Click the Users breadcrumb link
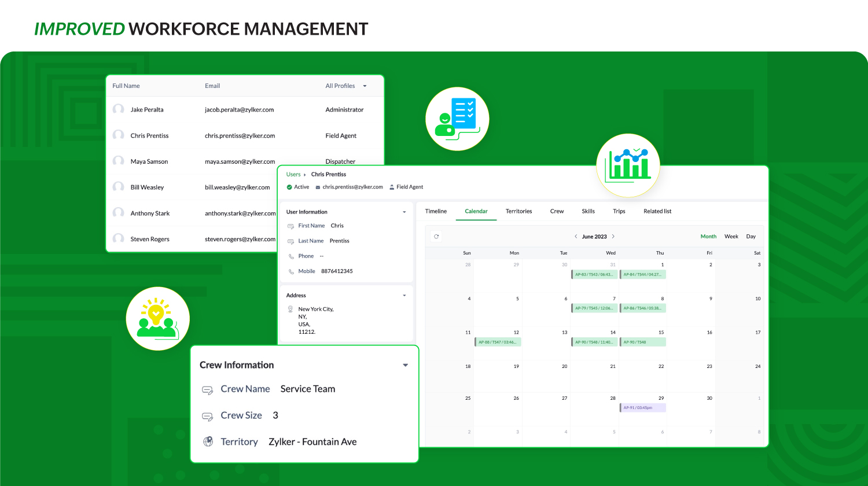This screenshot has height=486, width=868. (x=293, y=174)
